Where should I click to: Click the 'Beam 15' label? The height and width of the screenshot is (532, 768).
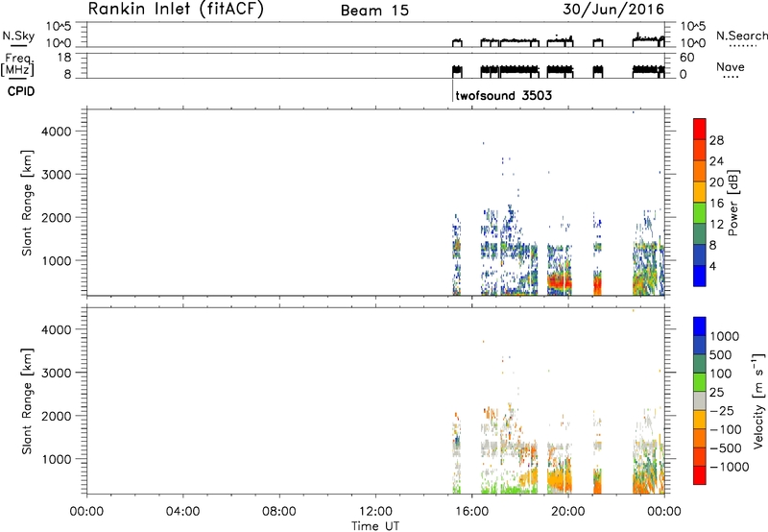[374, 11]
